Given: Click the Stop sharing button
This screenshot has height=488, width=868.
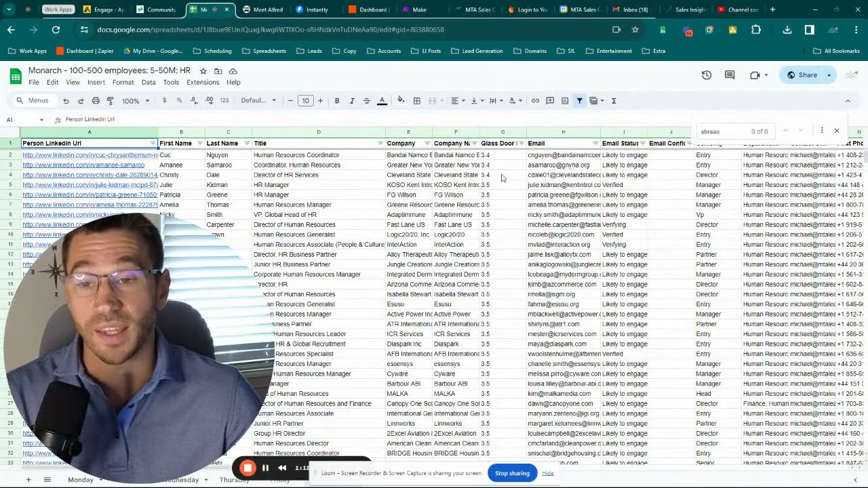Looking at the screenshot, I should click(512, 473).
